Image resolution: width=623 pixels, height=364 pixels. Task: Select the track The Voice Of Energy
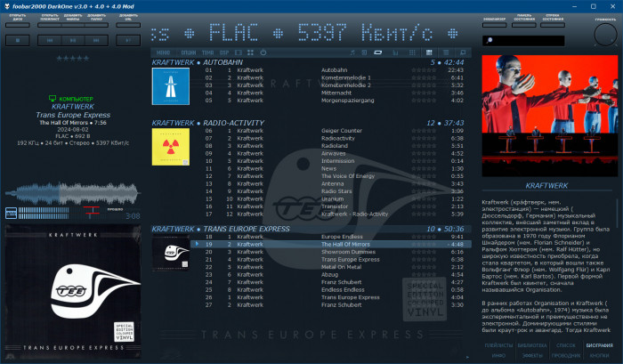tap(331, 176)
